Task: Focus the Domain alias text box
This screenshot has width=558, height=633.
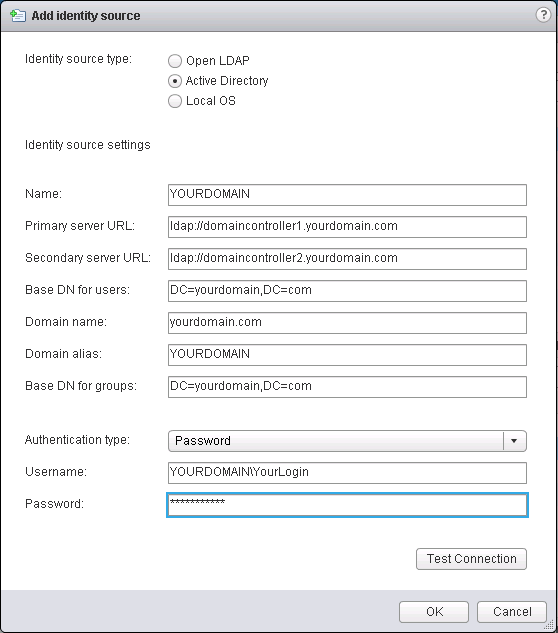Action: tap(347, 355)
